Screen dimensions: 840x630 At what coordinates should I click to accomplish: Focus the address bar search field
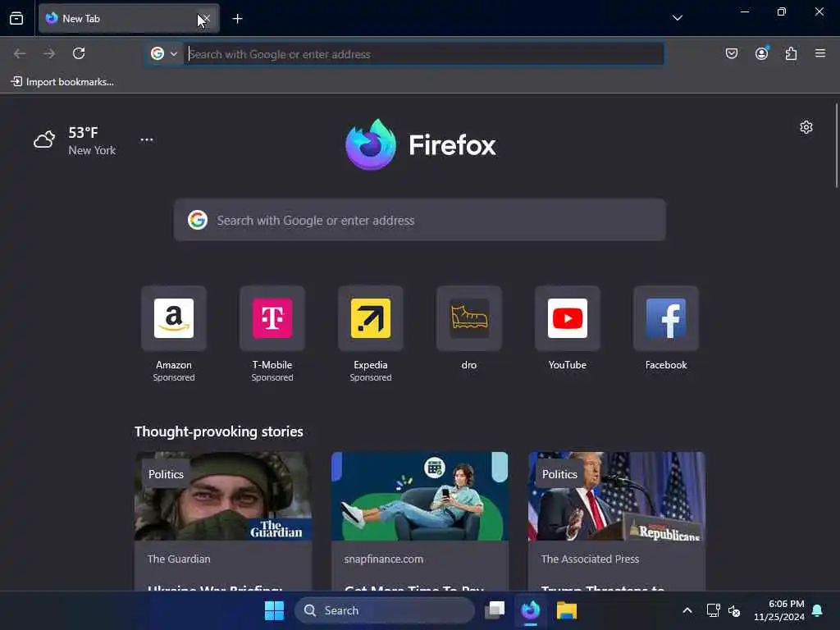[424, 54]
